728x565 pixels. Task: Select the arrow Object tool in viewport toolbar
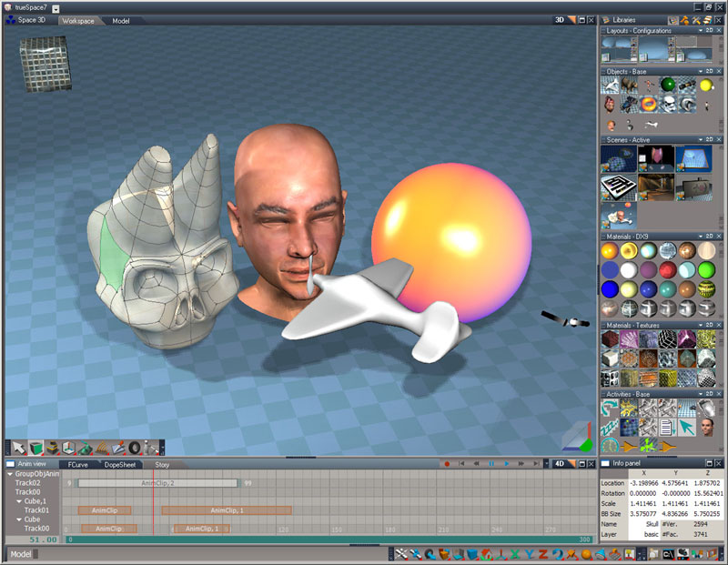18,448
